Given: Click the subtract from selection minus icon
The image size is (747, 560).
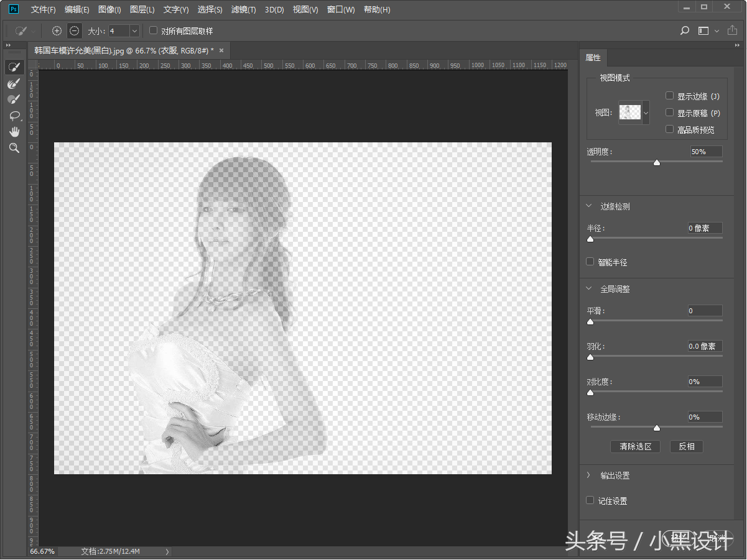Looking at the screenshot, I should click(x=75, y=31).
